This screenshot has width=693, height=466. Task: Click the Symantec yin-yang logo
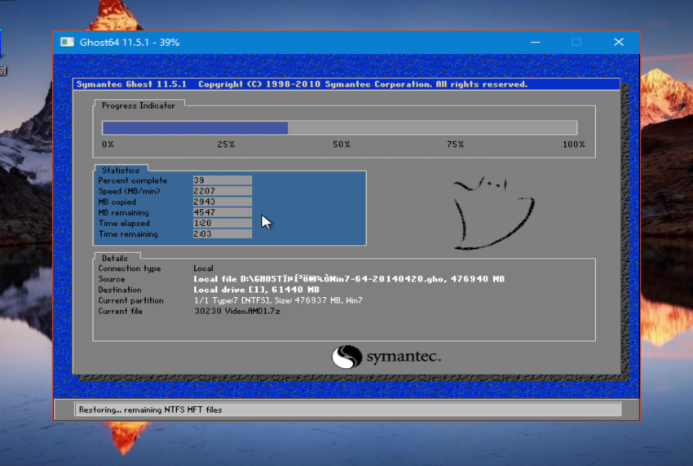(347, 356)
